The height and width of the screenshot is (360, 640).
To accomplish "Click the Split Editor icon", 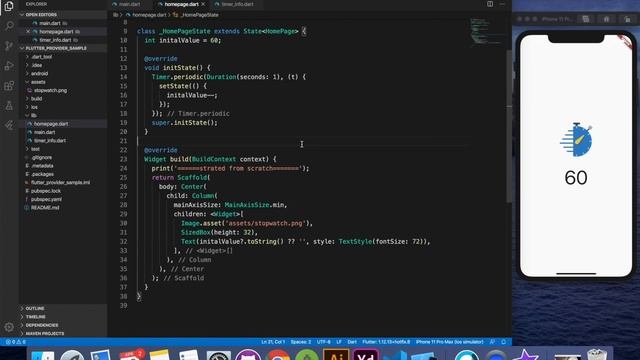I will 490,4.
